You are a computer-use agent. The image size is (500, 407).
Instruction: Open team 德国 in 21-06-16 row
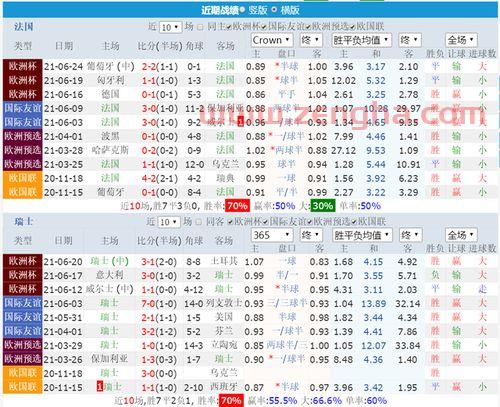tap(110, 94)
